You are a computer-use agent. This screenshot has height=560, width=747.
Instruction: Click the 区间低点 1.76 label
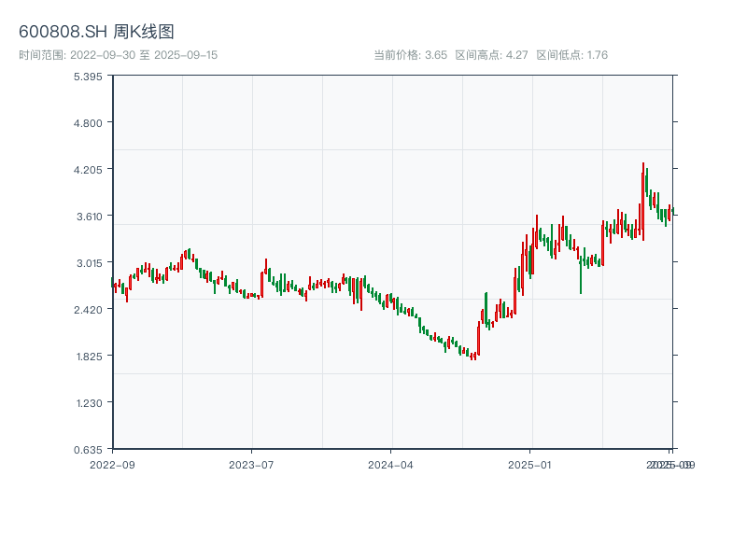(571, 55)
